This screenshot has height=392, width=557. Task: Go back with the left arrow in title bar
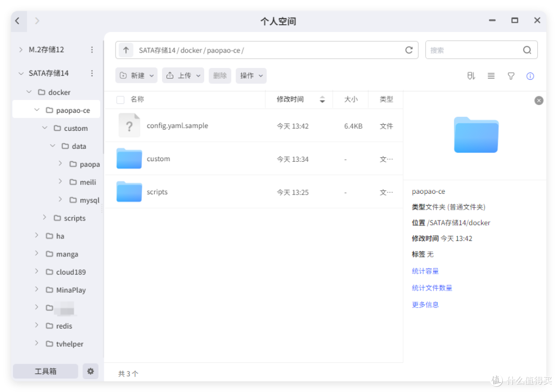[x=17, y=21]
